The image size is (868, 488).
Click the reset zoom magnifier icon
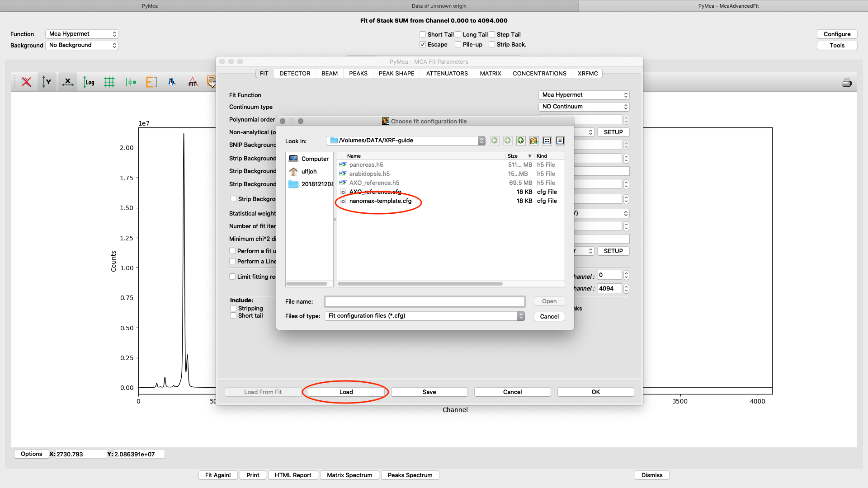26,82
